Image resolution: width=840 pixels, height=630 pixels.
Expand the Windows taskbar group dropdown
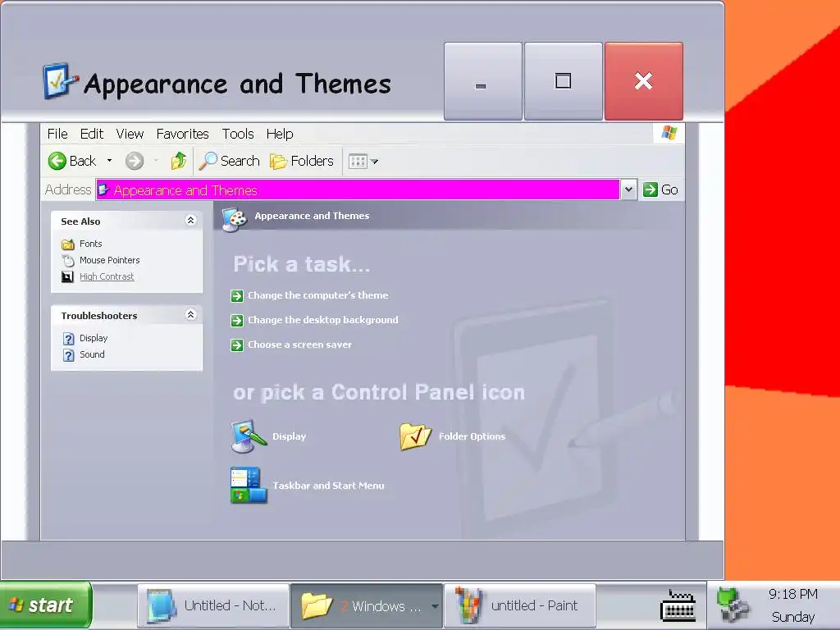(x=435, y=606)
